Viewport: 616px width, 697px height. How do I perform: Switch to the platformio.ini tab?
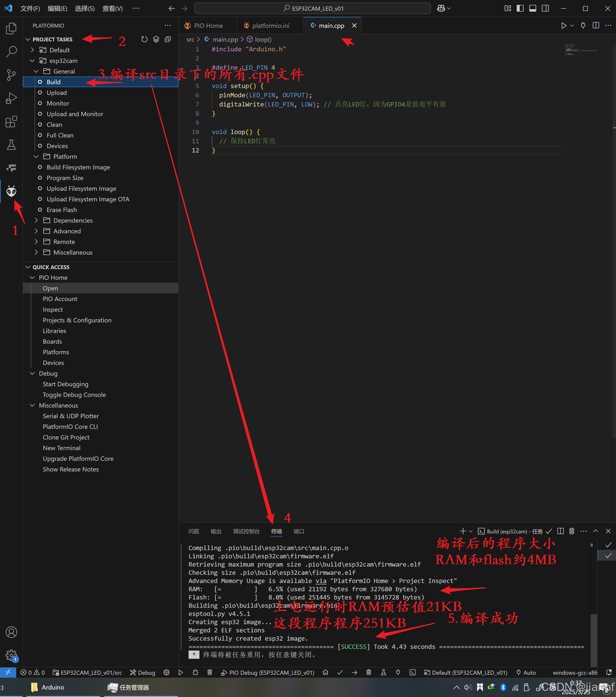pyautogui.click(x=270, y=25)
